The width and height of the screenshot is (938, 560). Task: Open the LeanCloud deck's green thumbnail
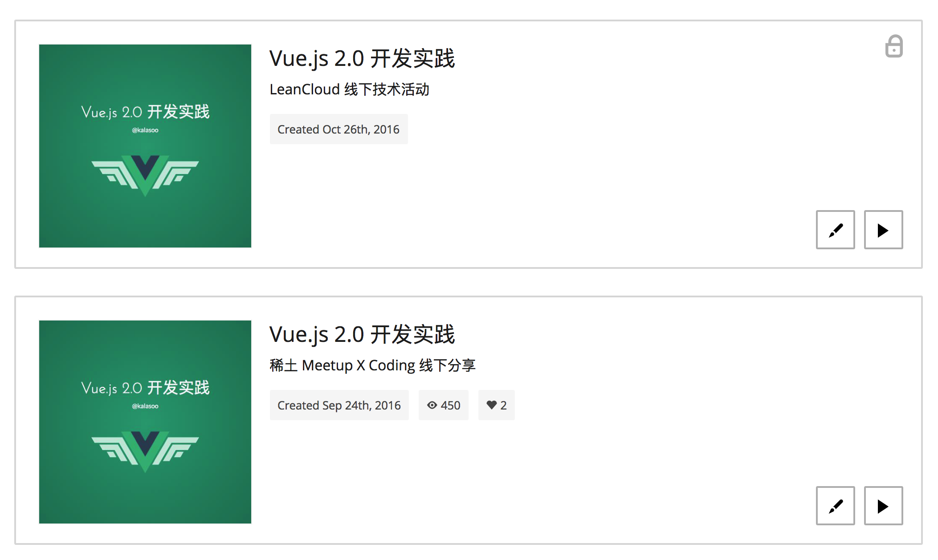click(145, 146)
